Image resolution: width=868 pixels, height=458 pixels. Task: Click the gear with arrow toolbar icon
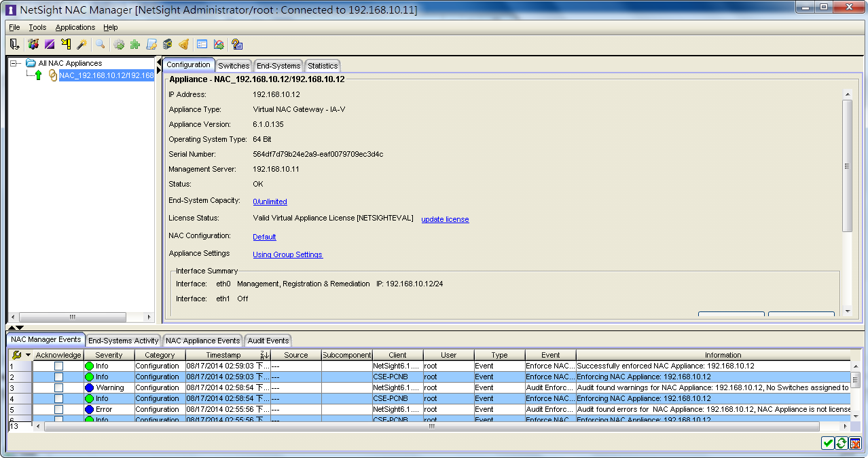click(x=119, y=44)
